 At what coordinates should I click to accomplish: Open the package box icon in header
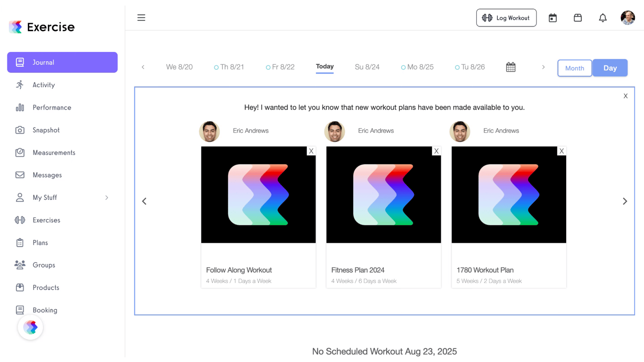[x=578, y=18]
